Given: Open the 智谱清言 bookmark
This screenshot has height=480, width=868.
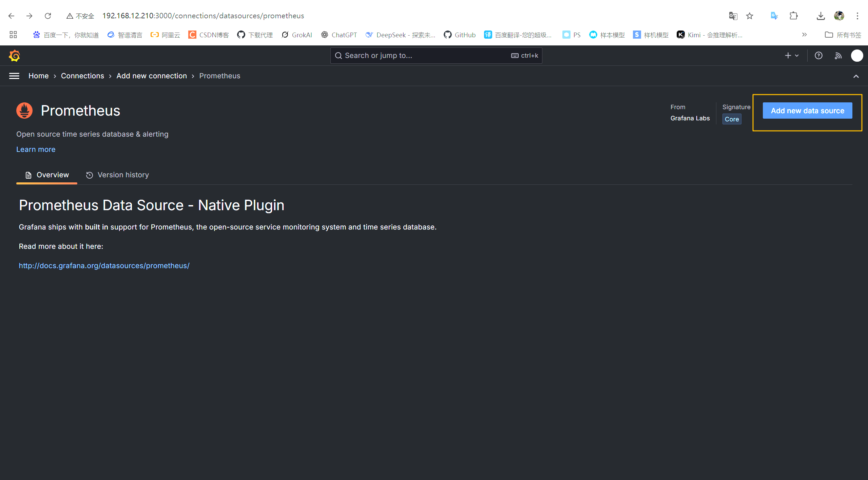Looking at the screenshot, I should click(124, 35).
